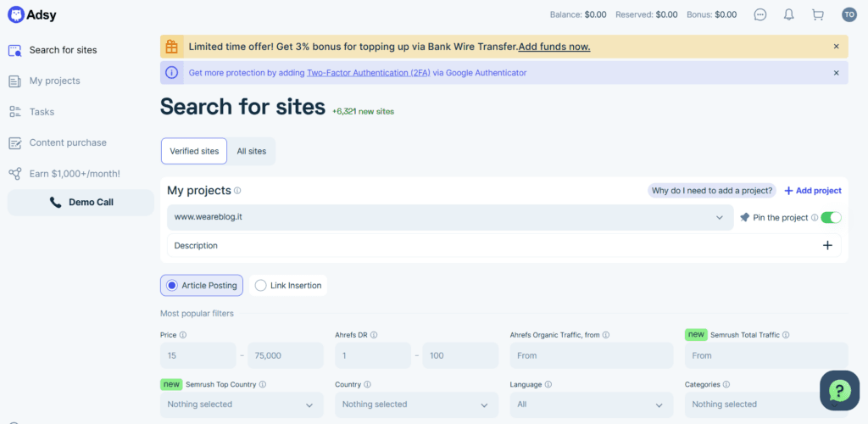Open the www.weareblog.it project dropdown
The height and width of the screenshot is (424, 868).
point(449,218)
